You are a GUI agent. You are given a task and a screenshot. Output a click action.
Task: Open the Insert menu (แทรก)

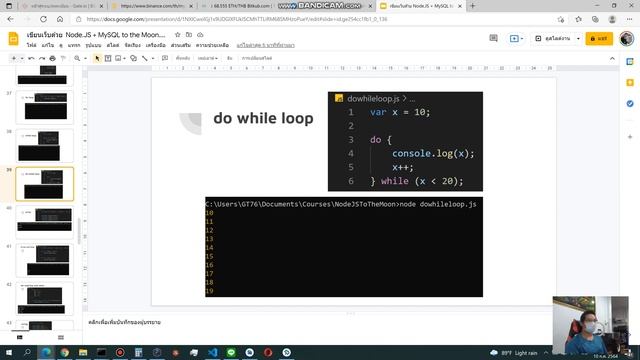tap(74, 45)
